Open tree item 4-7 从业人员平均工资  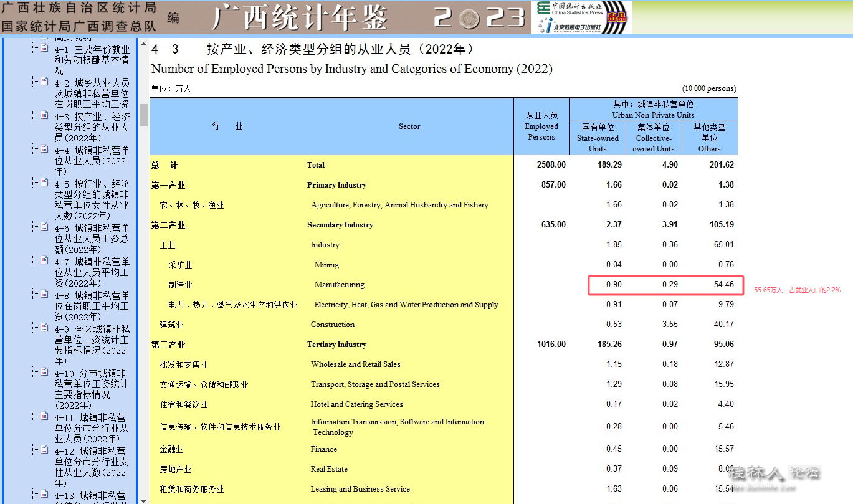pyautogui.click(x=92, y=272)
